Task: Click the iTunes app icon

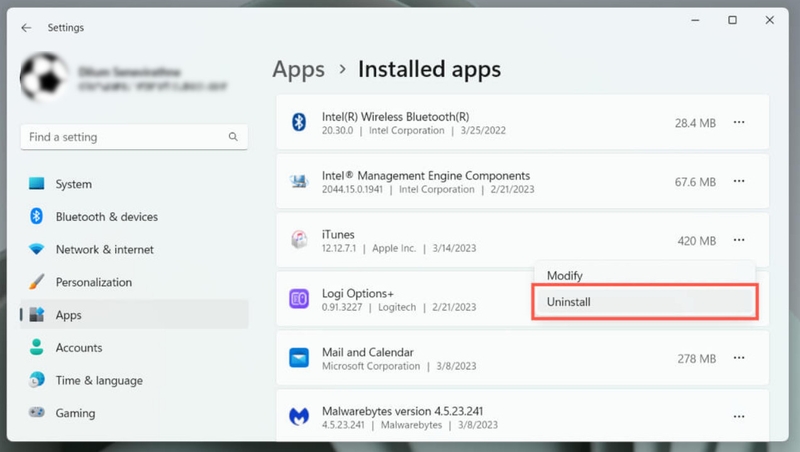Action: coord(299,240)
